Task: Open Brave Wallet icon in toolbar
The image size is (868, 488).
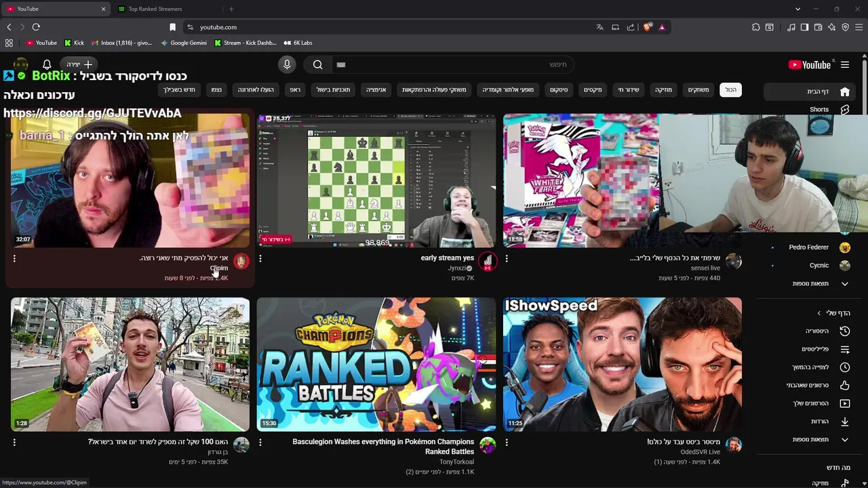Action: click(x=818, y=27)
